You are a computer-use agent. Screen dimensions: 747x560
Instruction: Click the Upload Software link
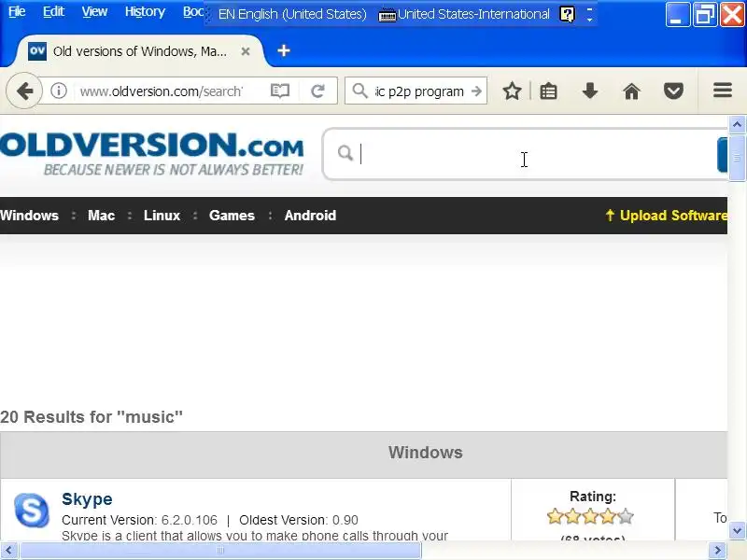[x=673, y=216]
